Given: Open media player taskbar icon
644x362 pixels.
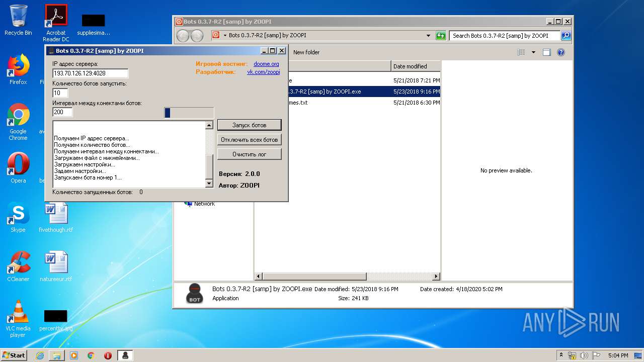Looking at the screenshot, I should pyautogui.click(x=74, y=355).
